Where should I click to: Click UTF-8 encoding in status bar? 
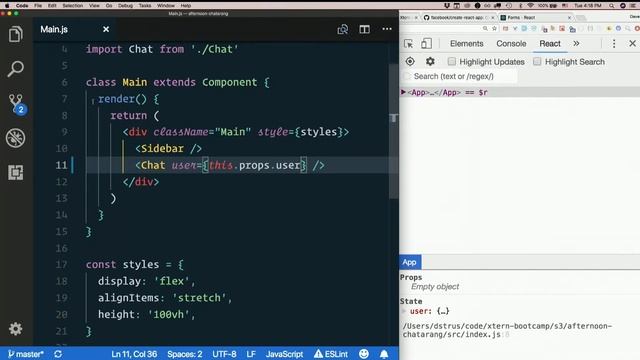(x=224, y=354)
